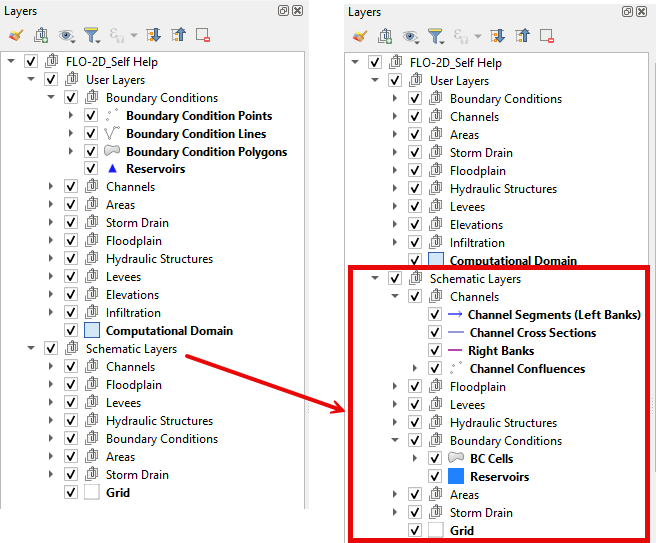Click Add Group icon in right Layers toolbar

pos(385,36)
